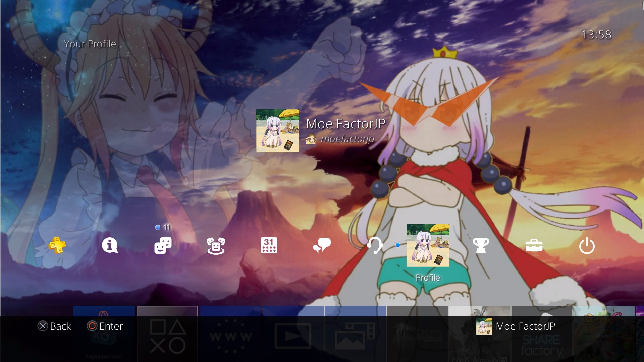
Task: Open the Events calendar 31 icon
Action: (269, 245)
